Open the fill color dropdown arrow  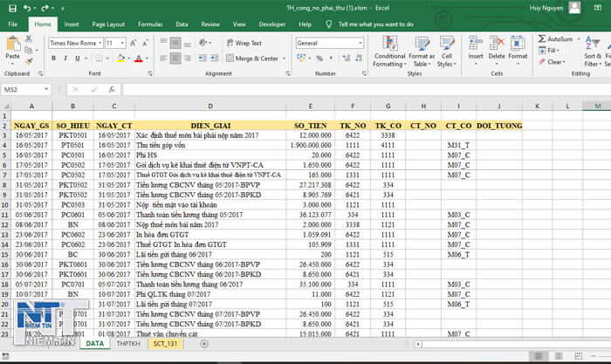[129, 58]
